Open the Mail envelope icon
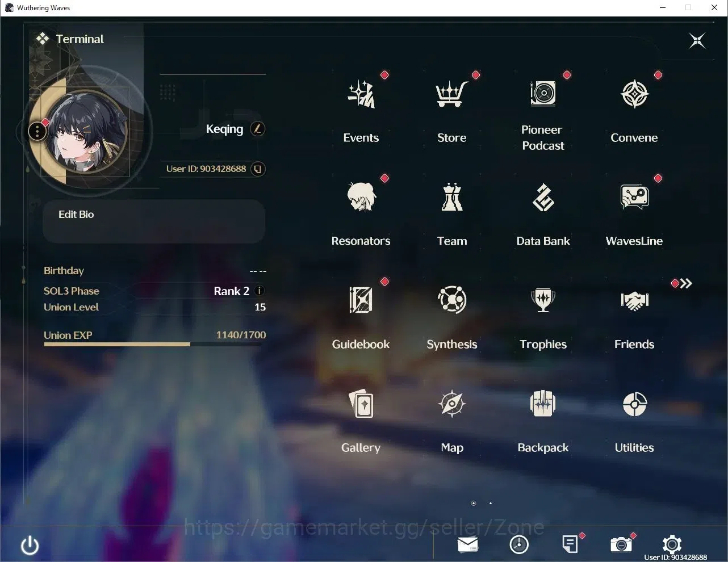 [467, 544]
